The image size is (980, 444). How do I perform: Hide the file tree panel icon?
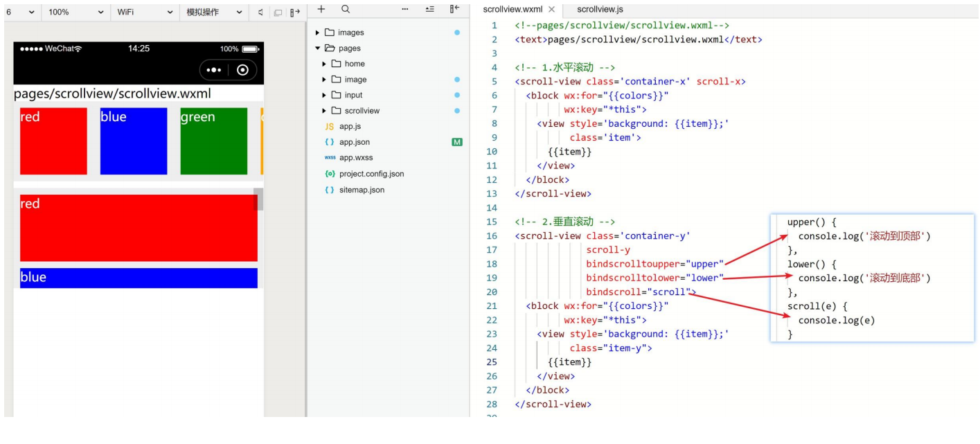(x=454, y=9)
